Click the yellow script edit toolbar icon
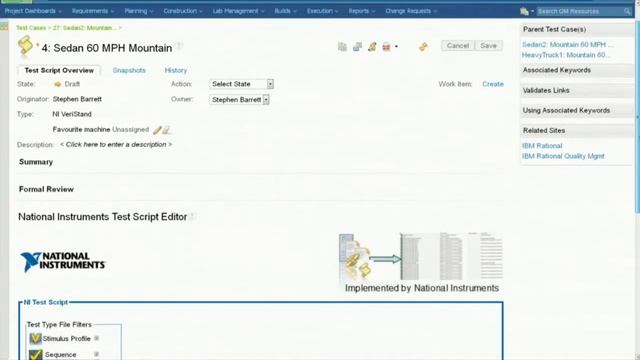 (x=372, y=47)
